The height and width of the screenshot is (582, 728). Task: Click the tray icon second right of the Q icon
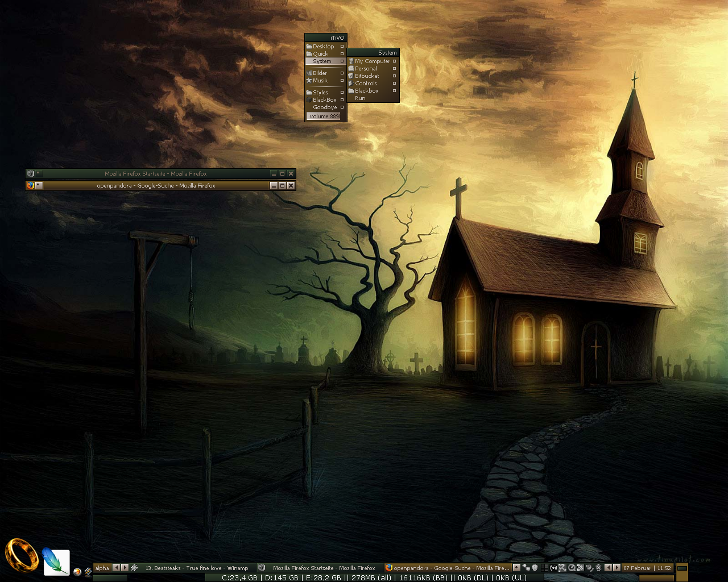pos(589,568)
